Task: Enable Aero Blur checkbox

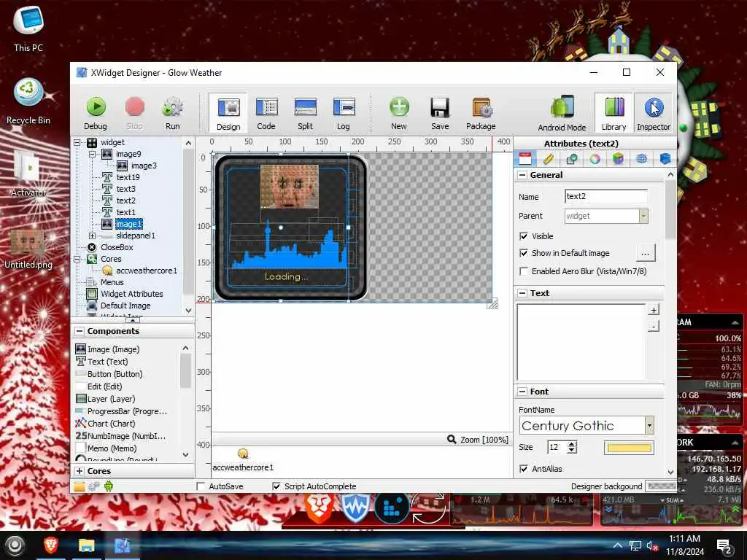Action: [524, 271]
